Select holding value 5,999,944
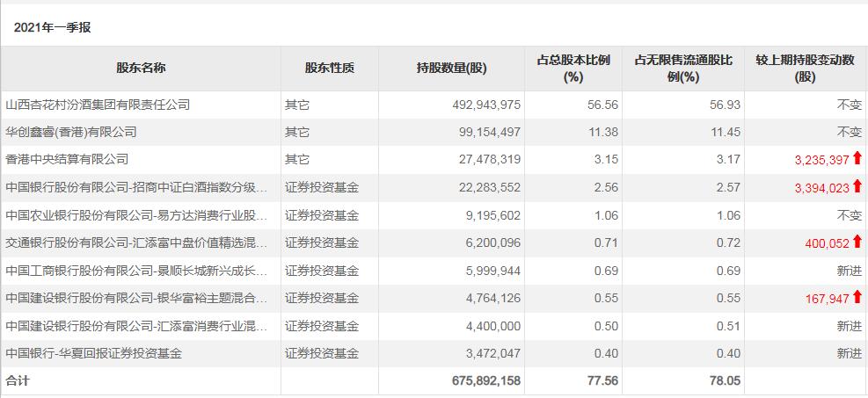The height and width of the screenshot is (398, 868). coord(493,271)
